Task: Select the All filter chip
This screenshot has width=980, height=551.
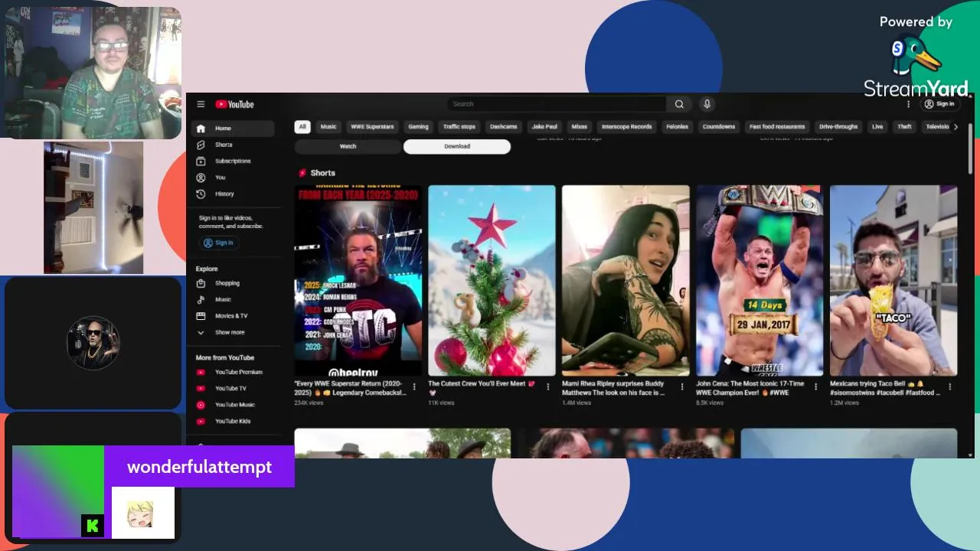Action: pyautogui.click(x=302, y=127)
